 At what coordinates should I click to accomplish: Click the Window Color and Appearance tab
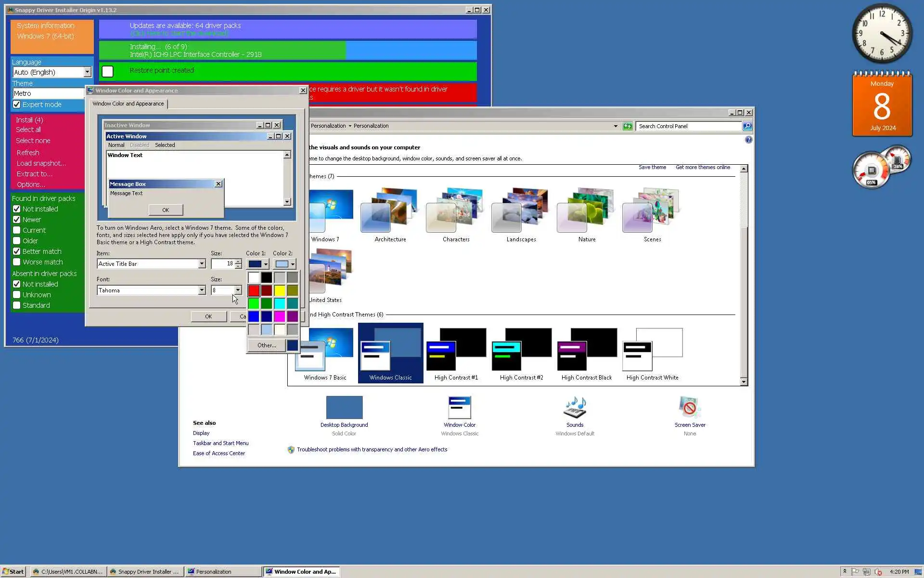click(128, 104)
